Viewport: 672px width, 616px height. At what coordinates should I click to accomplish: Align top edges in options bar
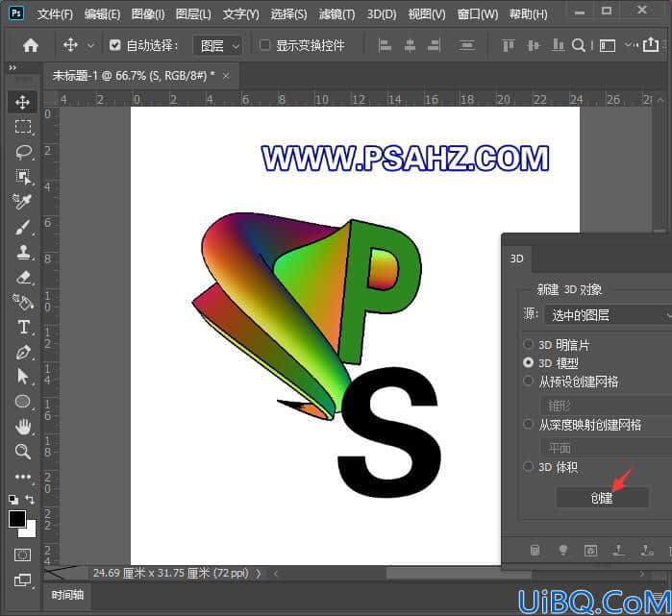pos(509,45)
